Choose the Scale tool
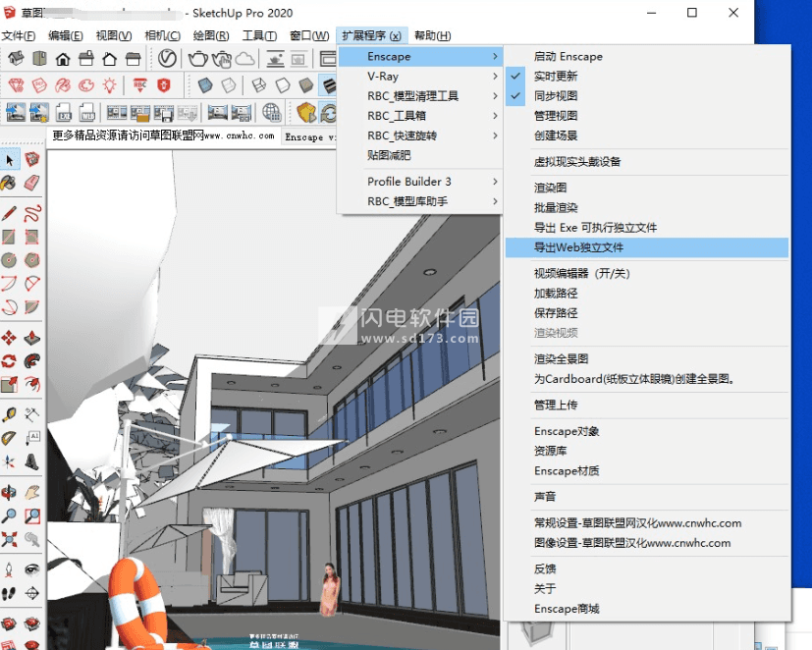The height and width of the screenshot is (650, 812). click(x=9, y=384)
